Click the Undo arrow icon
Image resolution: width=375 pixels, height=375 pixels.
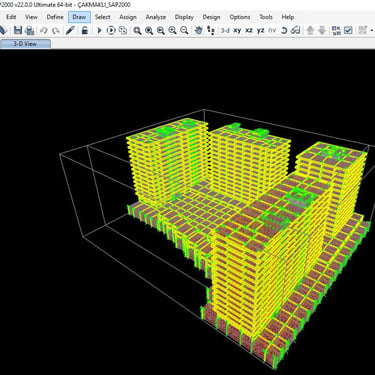point(44,30)
